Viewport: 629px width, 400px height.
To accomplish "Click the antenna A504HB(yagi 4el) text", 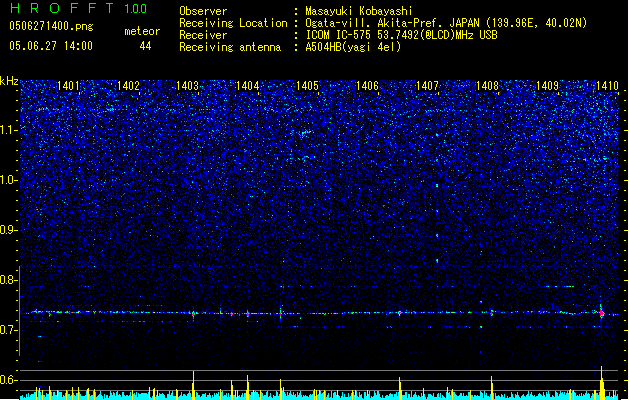I will click(353, 47).
